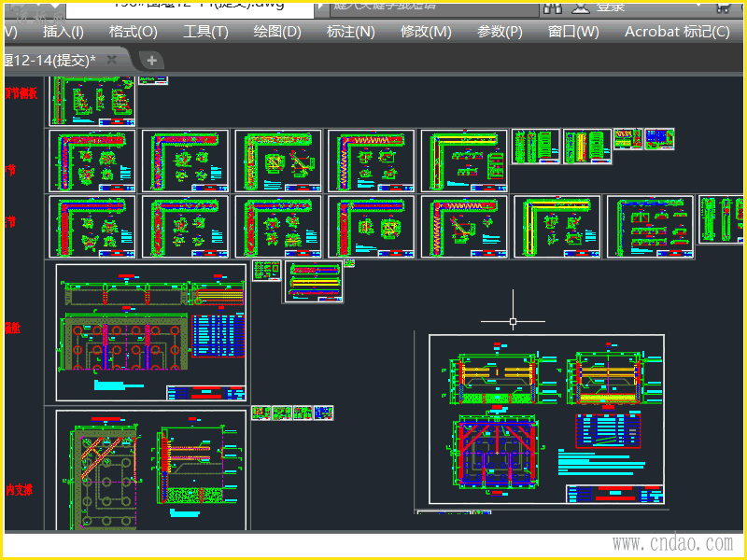Viewport: 747px width, 560px height.
Task: Select the drawing sheet with red circles
Action: tap(151, 331)
